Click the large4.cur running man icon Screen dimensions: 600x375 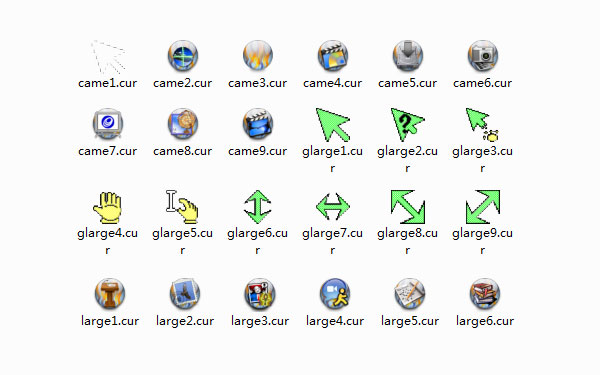click(x=335, y=294)
